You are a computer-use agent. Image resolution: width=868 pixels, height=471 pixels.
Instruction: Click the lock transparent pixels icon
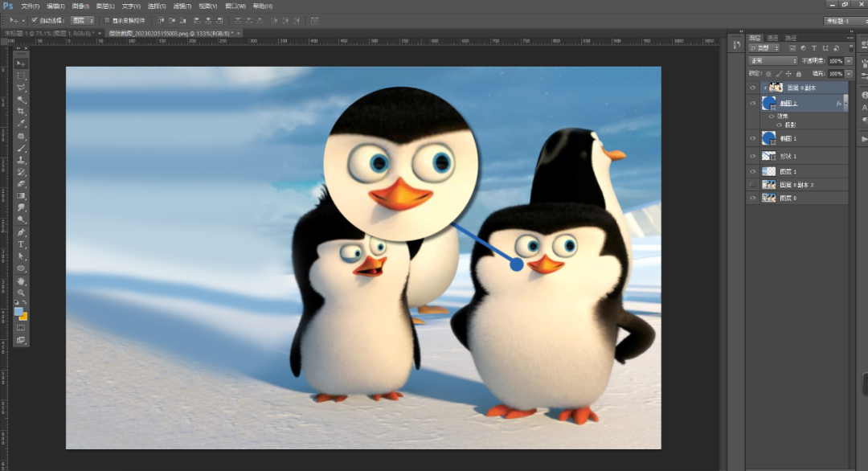[x=768, y=74]
